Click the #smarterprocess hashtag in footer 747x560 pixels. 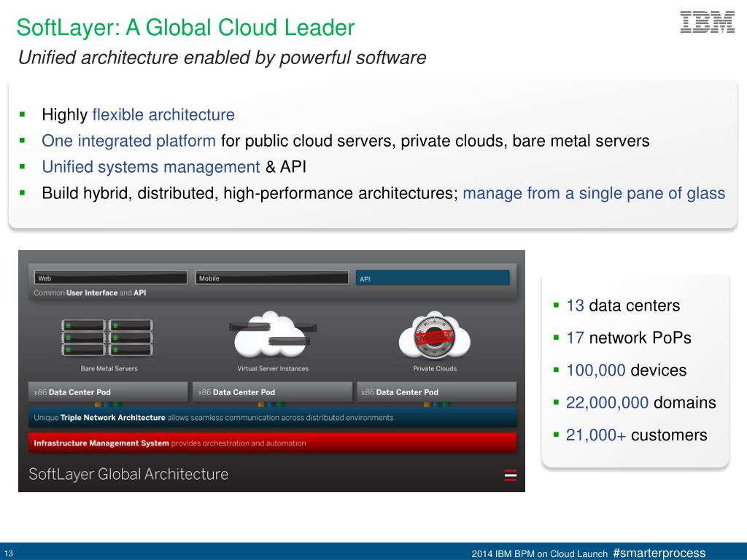[659, 553]
